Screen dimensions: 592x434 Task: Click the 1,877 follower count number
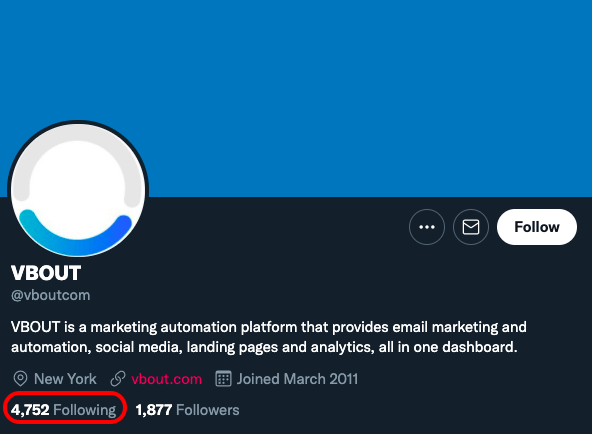point(154,410)
